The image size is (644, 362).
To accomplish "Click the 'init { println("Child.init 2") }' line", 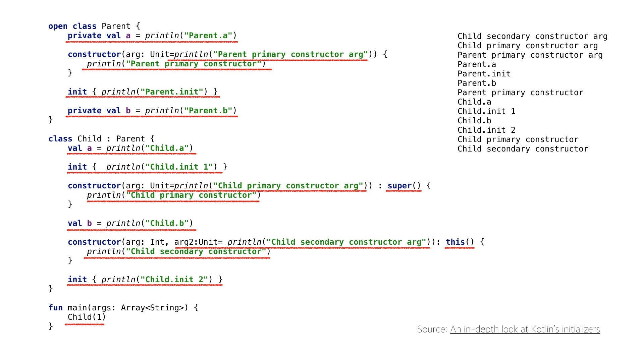I will click(x=145, y=280).
